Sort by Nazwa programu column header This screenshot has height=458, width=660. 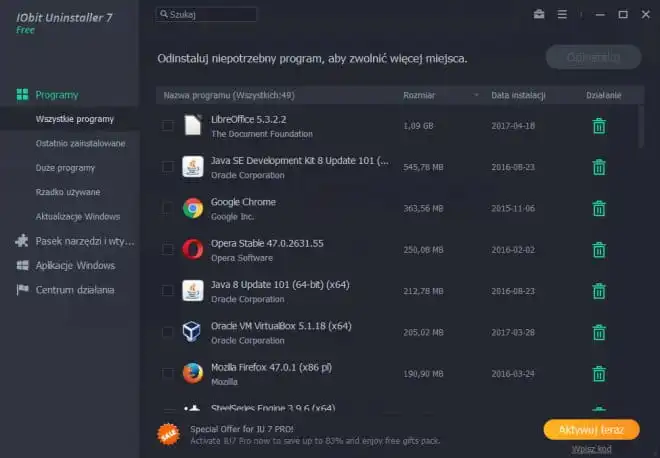(229, 95)
